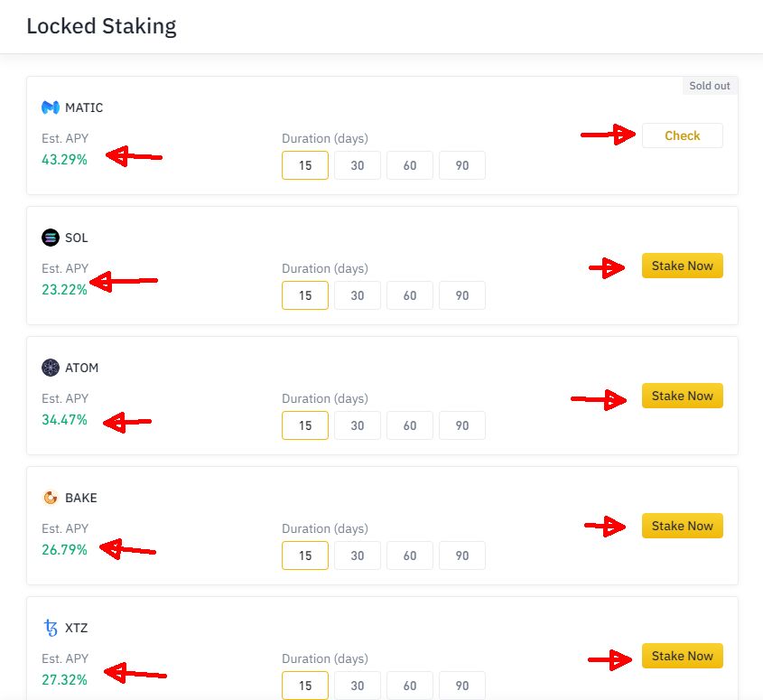Screen dimensions: 763x700
Task: Choose 90-day duration for XTZ
Action: [461, 686]
